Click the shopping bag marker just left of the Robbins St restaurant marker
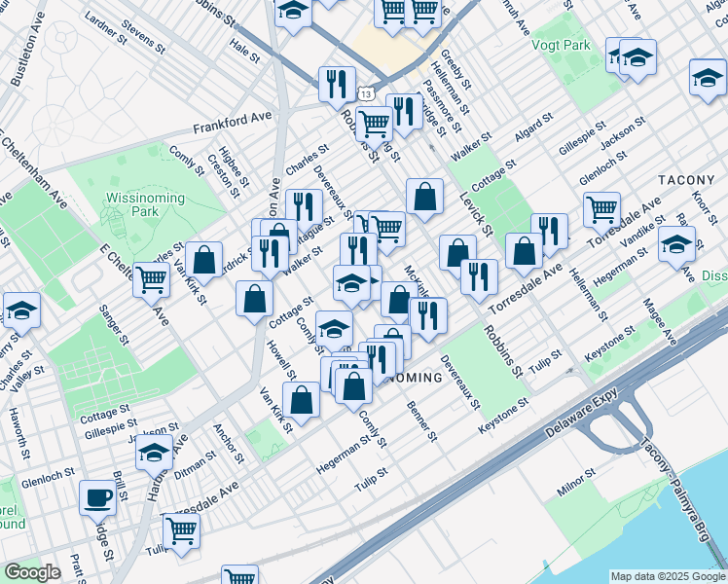Screen dimensions: 728x584 click(x=457, y=254)
